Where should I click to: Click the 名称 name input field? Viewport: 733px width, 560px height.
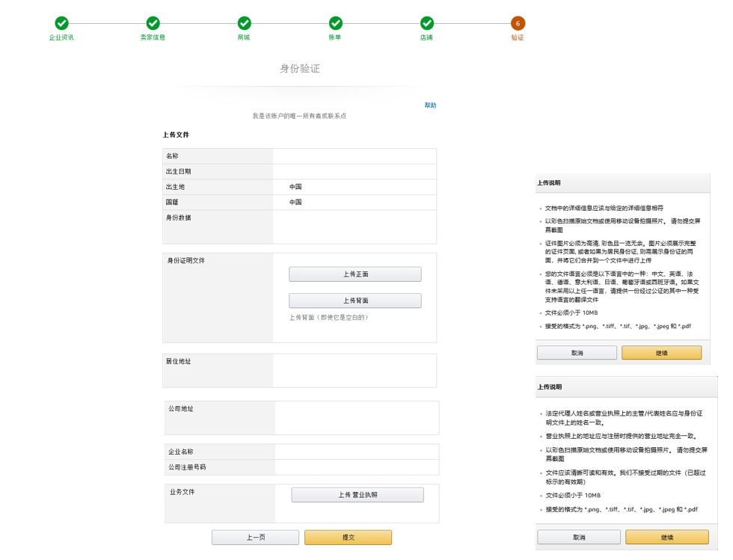[x=355, y=156]
